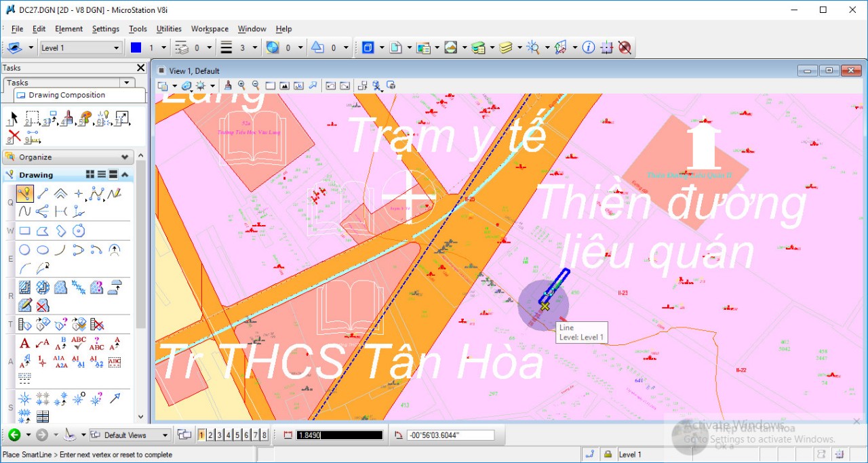Click the distance input field showing 1.8490
The image size is (868, 463).
pyautogui.click(x=339, y=435)
